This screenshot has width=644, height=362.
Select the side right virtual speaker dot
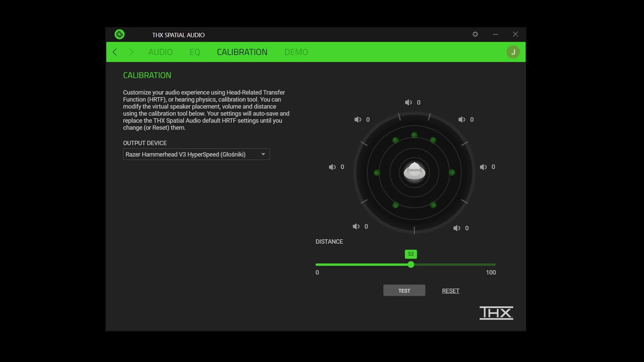(x=452, y=172)
